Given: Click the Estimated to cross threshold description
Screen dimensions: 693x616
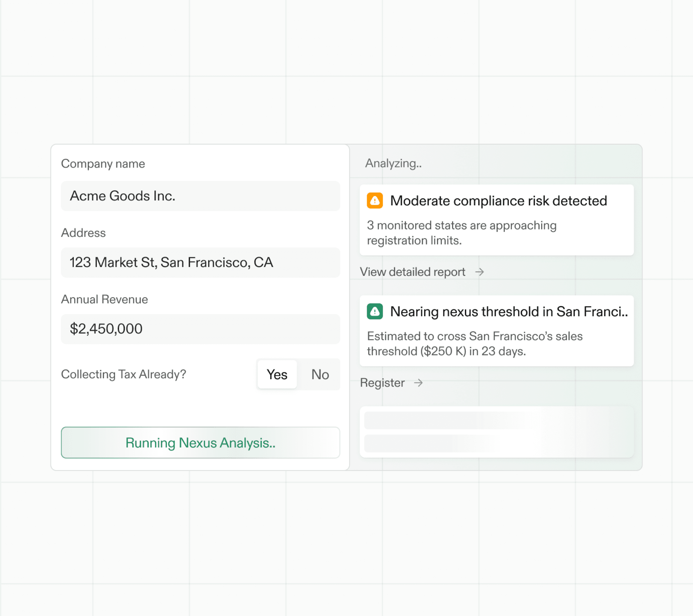Looking at the screenshot, I should point(475,343).
